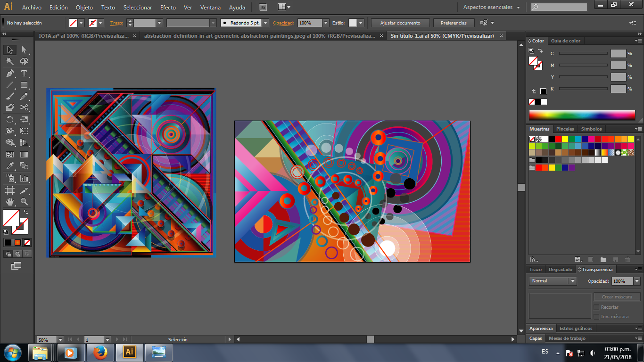The image size is (644, 362).
Task: Click the new color group folder icon
Action: click(x=603, y=260)
